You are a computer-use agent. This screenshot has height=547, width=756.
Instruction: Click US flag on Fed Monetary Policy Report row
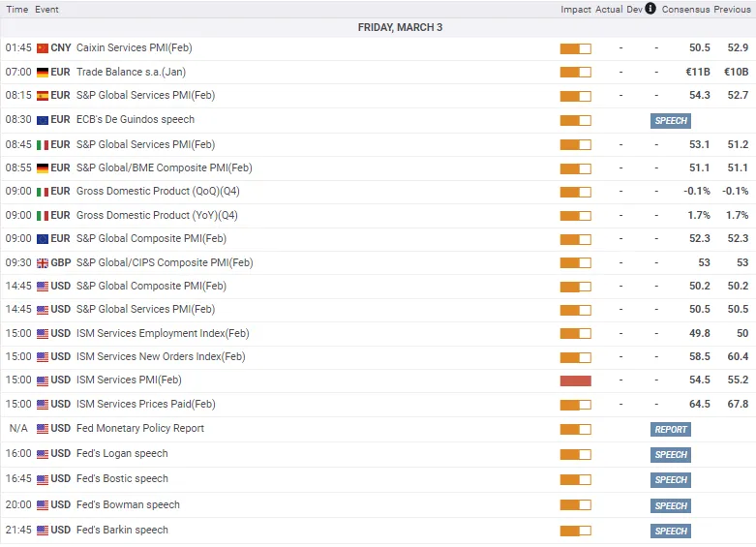[x=43, y=429]
